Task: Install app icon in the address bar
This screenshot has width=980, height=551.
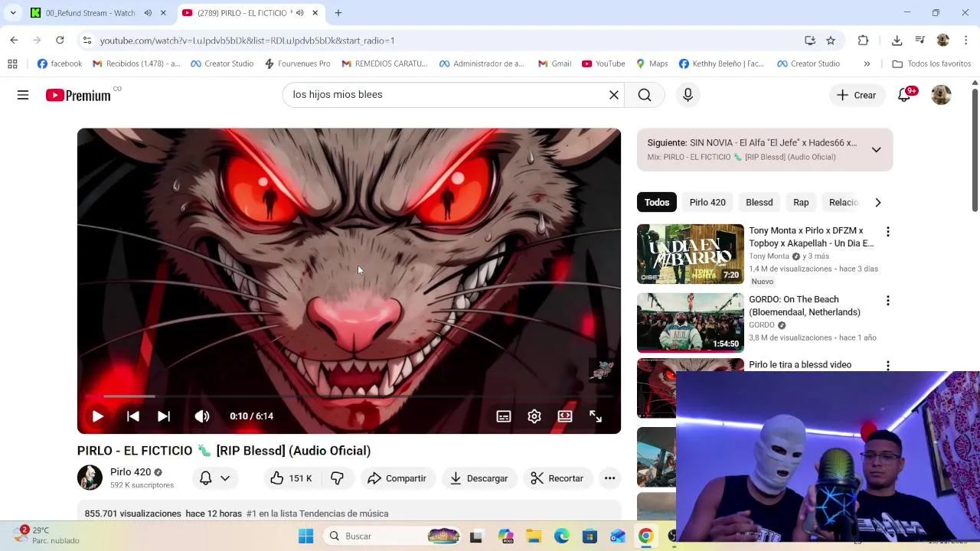Action: pyautogui.click(x=810, y=41)
